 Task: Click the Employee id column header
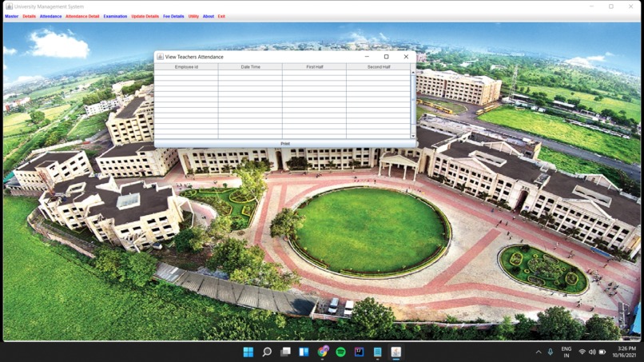pyautogui.click(x=186, y=66)
